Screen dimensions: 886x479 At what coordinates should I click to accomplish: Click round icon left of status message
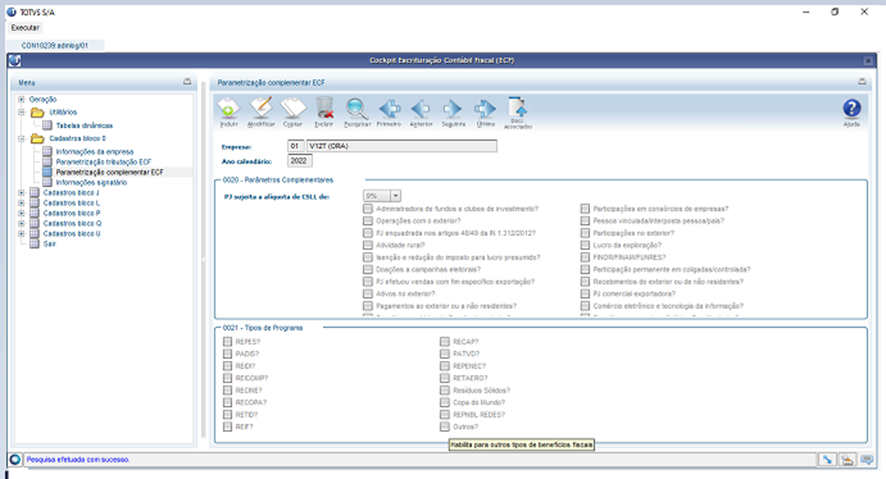tap(15, 460)
